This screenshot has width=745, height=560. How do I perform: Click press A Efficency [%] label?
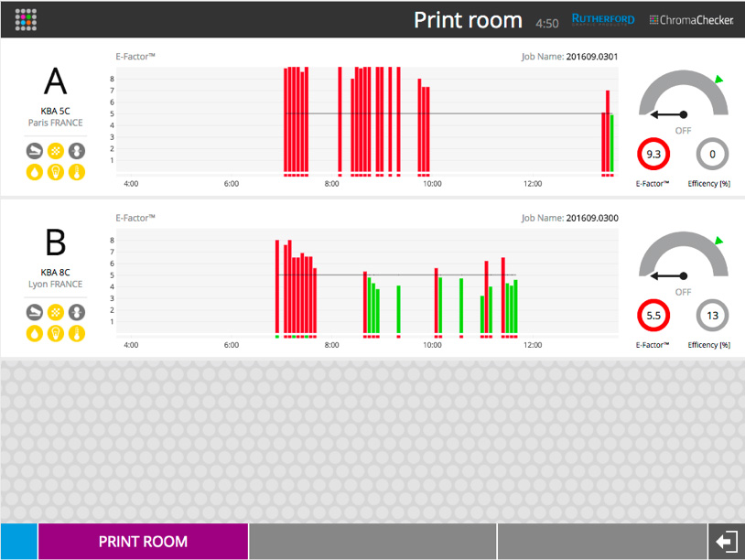click(709, 184)
